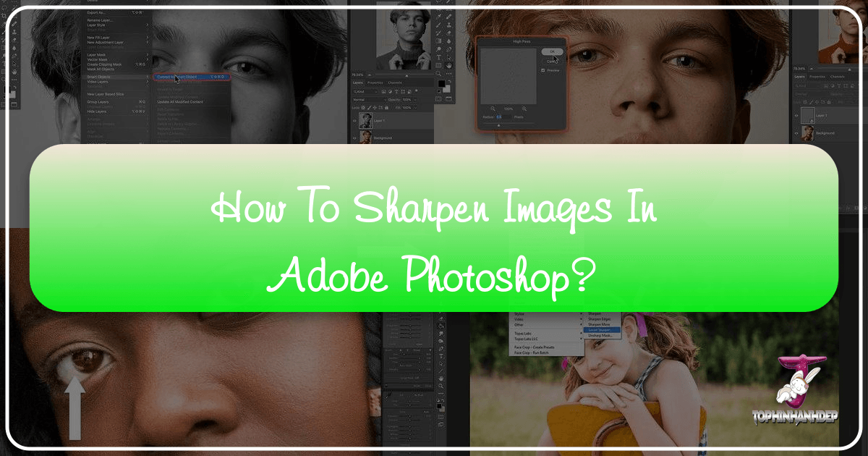Click the zoom-out magnifier in the High Pass dialog
The image size is (868, 456).
(493, 108)
